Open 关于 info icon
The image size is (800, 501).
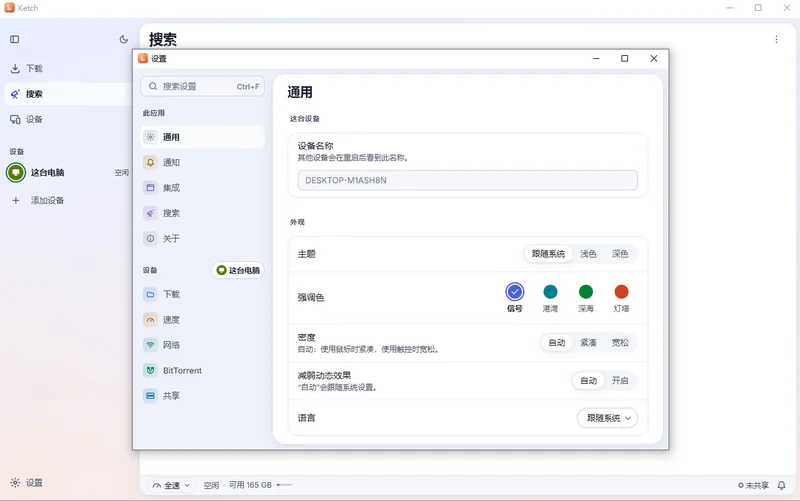(150, 238)
